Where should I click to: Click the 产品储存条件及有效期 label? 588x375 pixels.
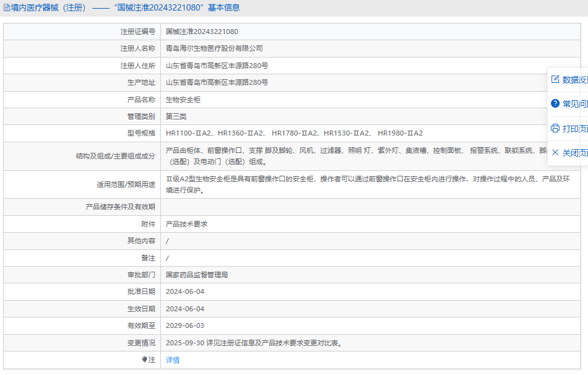click(x=120, y=207)
